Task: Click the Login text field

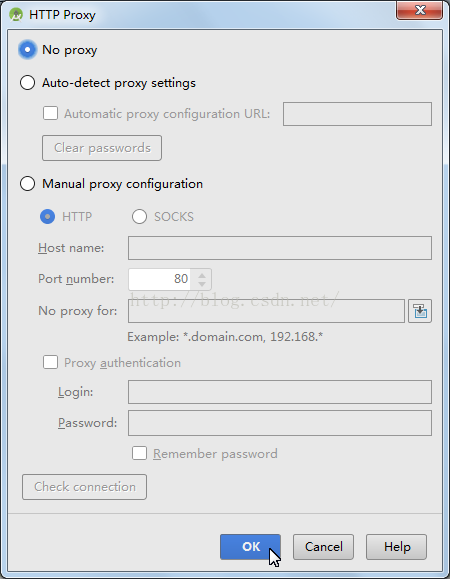Action: [x=280, y=392]
